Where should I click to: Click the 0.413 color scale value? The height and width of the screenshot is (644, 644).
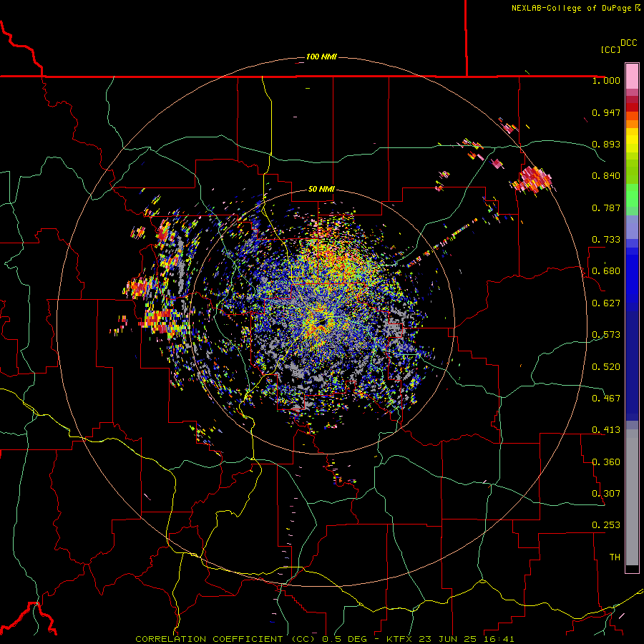tap(606, 430)
